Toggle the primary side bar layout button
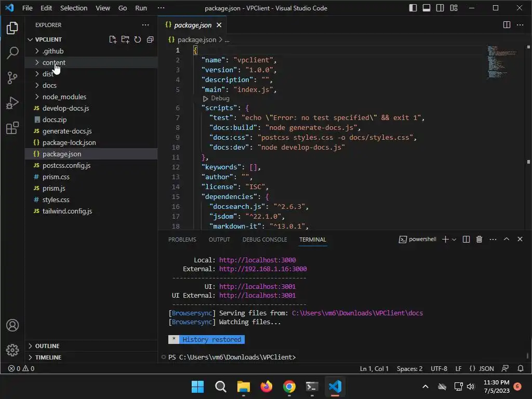The image size is (532, 399). (413, 8)
